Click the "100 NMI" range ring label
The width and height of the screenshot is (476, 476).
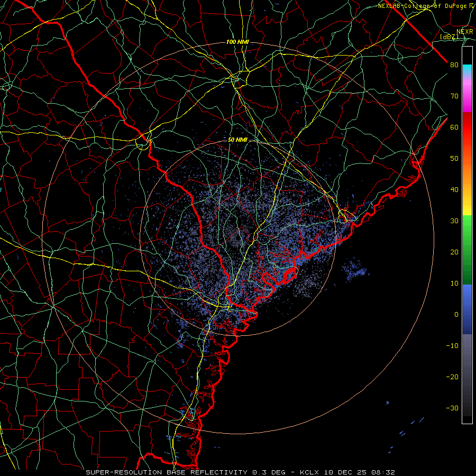(x=237, y=42)
